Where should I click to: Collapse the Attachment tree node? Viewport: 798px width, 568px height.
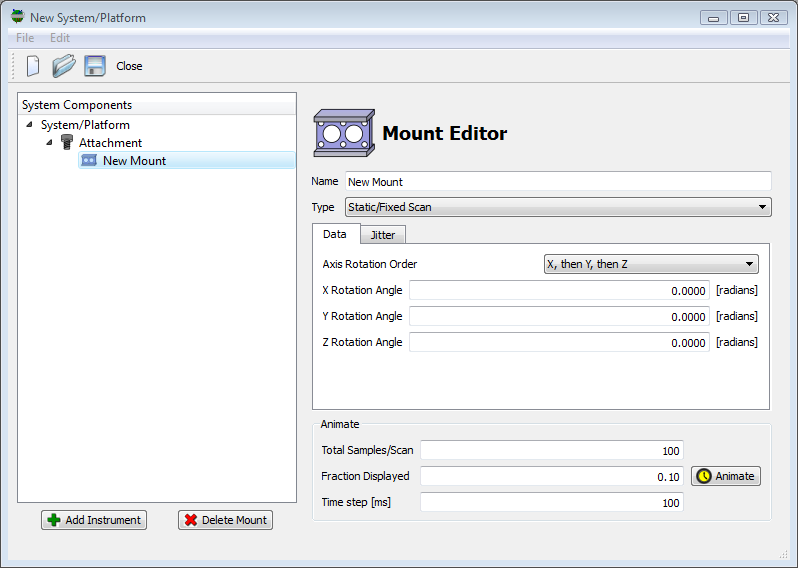tap(48, 143)
